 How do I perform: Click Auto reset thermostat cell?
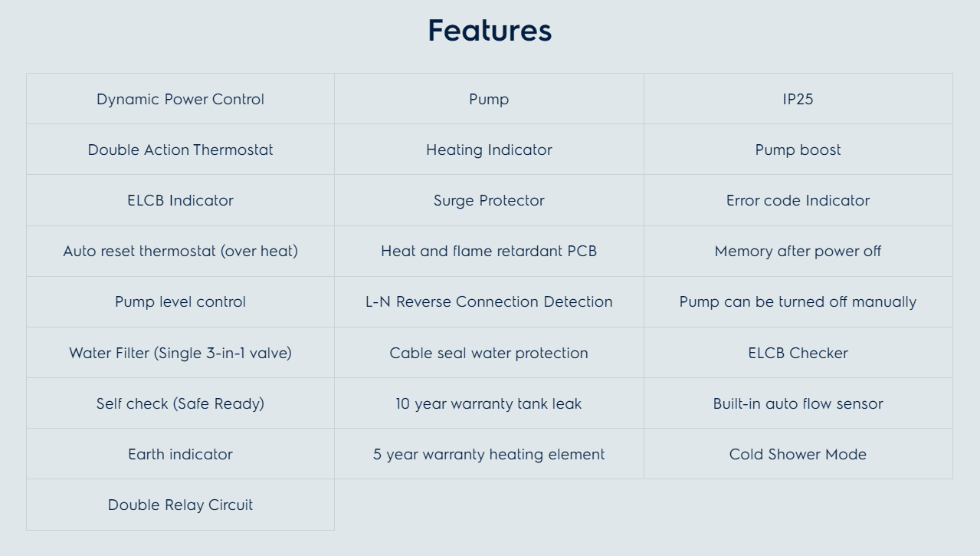coord(180,252)
